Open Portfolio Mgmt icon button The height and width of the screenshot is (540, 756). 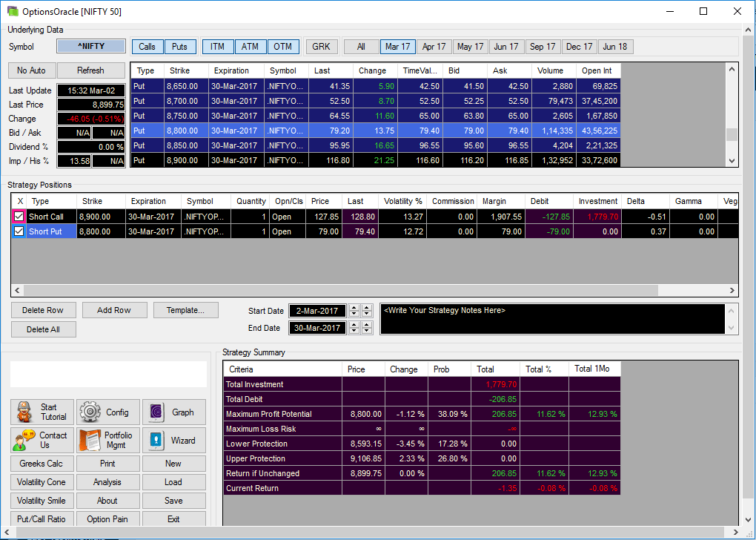[108, 440]
